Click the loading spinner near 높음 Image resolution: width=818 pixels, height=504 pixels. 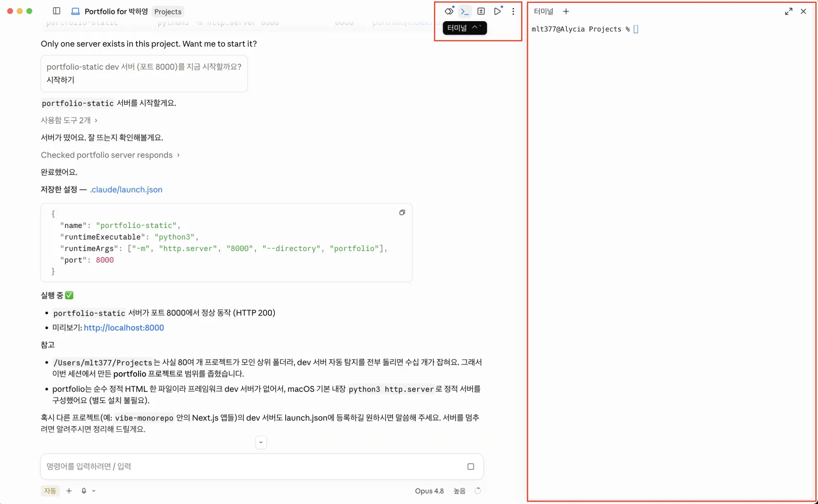(477, 491)
